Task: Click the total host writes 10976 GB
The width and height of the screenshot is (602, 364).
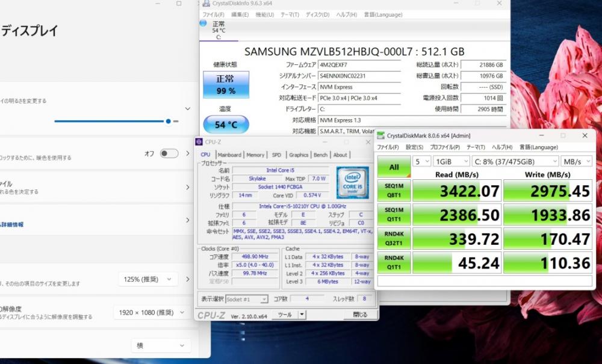Action: click(x=483, y=76)
